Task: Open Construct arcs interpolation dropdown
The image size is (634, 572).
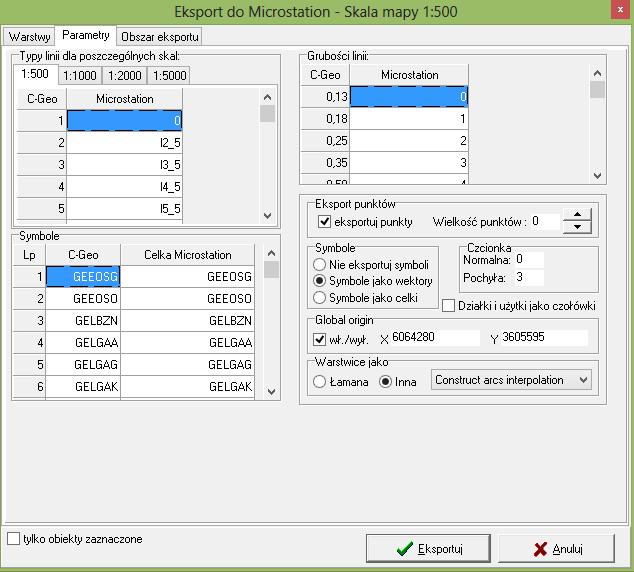Action: click(x=511, y=380)
